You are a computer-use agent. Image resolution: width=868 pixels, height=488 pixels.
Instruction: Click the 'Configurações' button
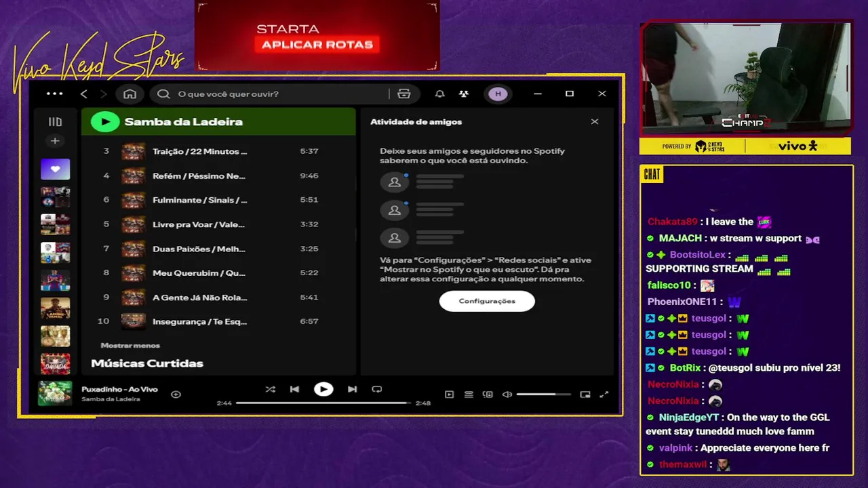point(487,301)
